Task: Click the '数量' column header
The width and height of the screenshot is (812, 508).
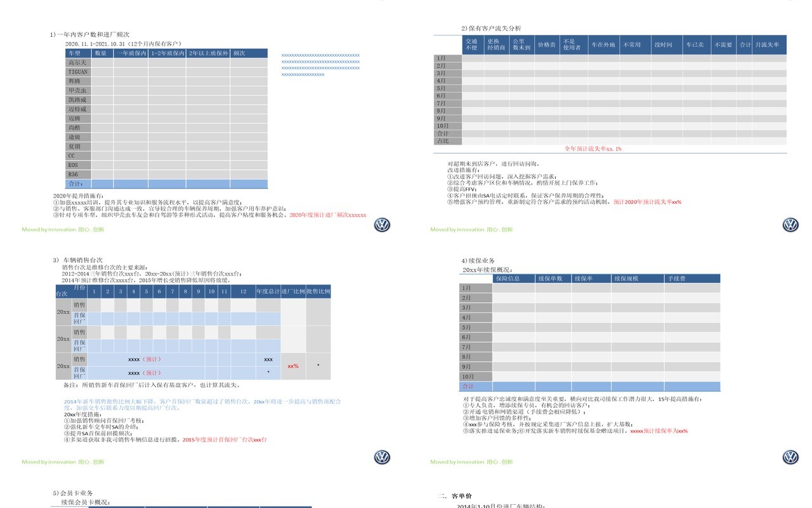Action: (x=103, y=53)
